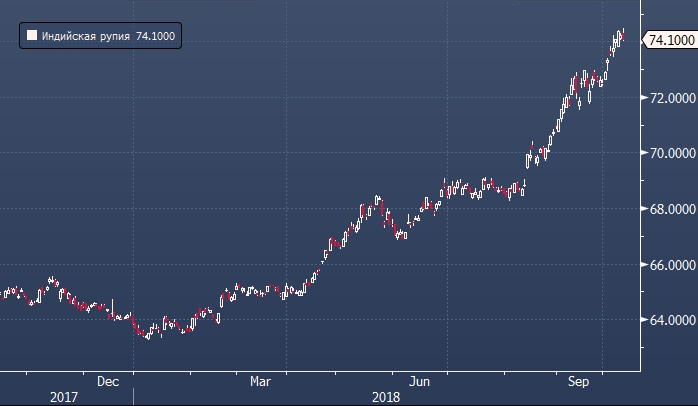Select the first candle at the chart's left edge
This screenshot has width=698, height=406.
click(3, 294)
